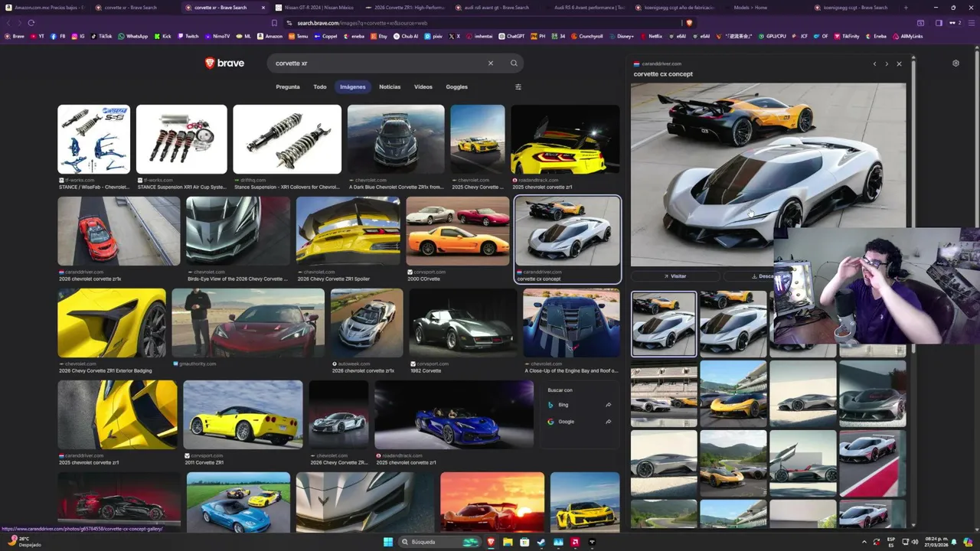Screen dimensions: 980x551
Task: Search with Bing in the Buscar con box
Action: [x=580, y=405]
